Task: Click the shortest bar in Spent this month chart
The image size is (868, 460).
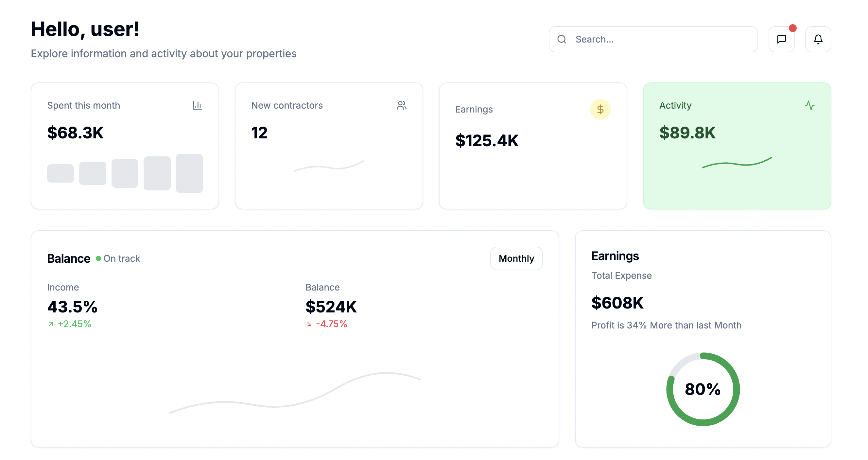Action: pos(60,173)
